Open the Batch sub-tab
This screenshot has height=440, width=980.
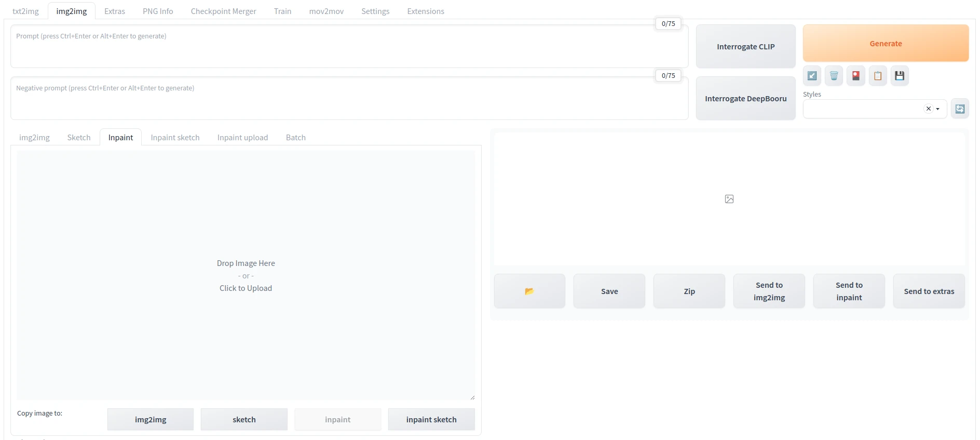(x=295, y=137)
